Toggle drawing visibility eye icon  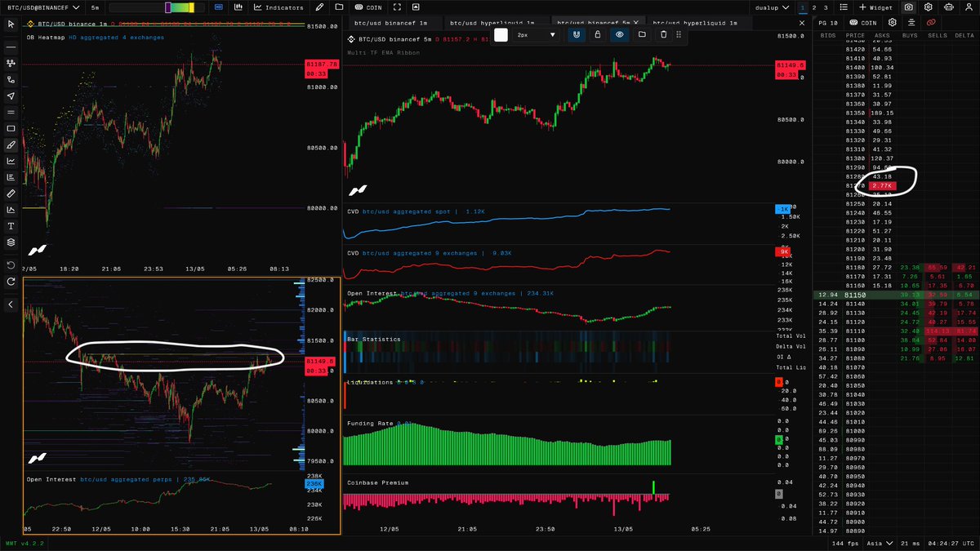tap(620, 35)
